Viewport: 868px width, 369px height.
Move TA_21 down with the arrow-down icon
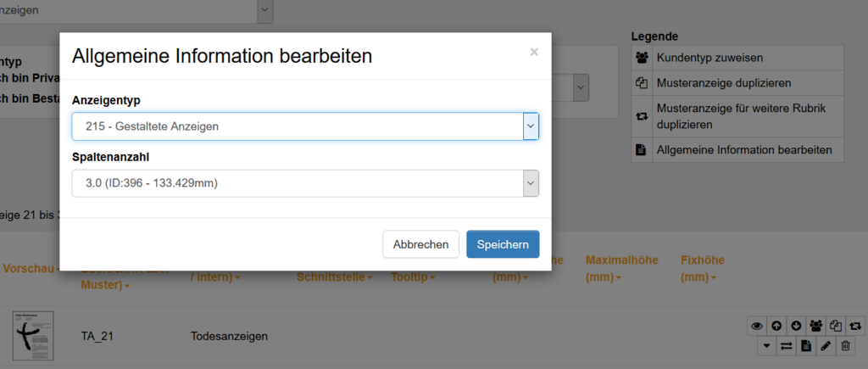(x=796, y=326)
